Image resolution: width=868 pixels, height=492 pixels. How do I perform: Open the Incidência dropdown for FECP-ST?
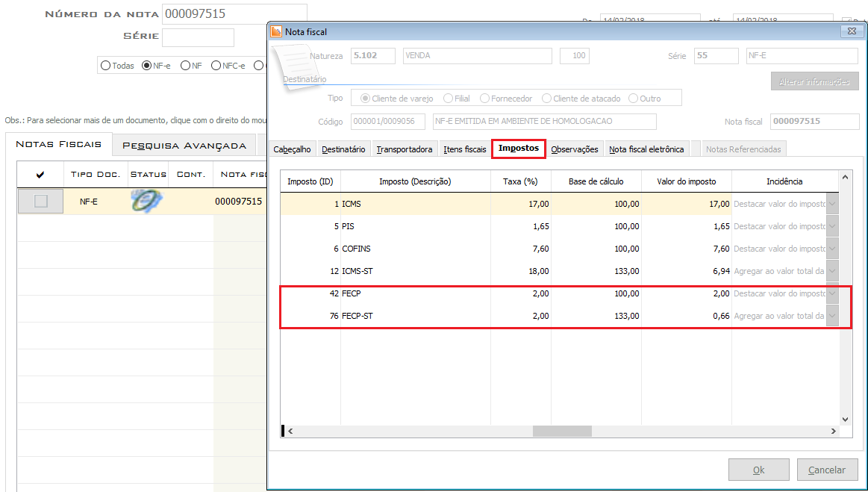pos(831,316)
